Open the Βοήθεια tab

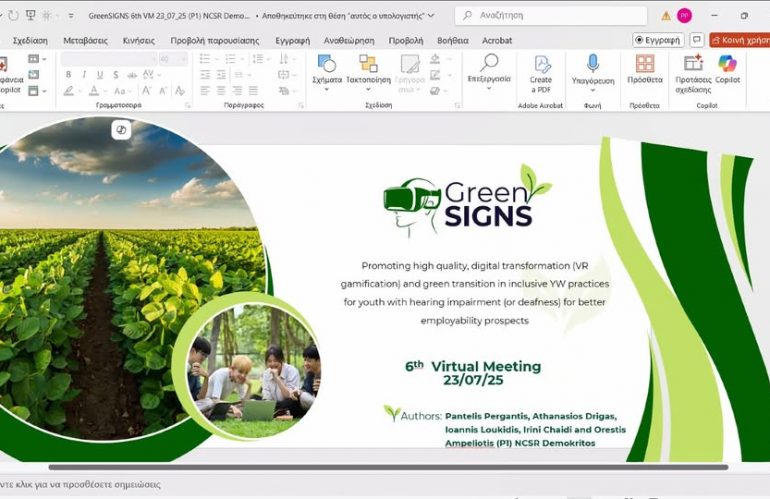(453, 40)
